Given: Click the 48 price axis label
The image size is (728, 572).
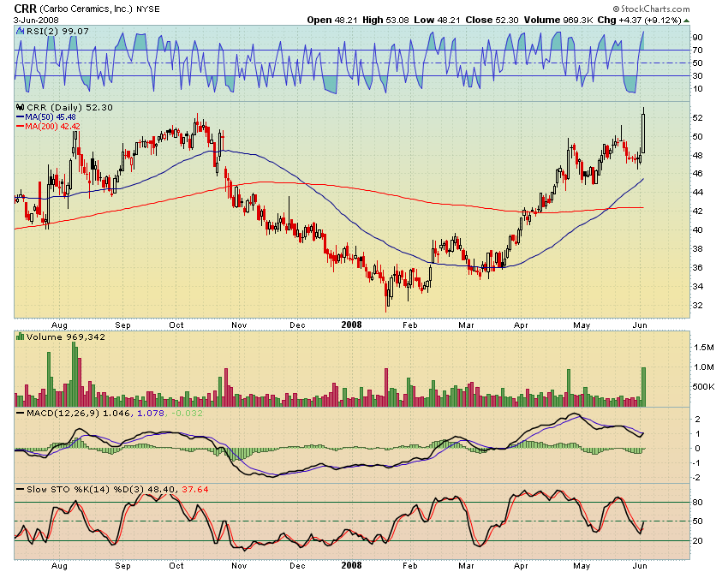Looking at the screenshot, I should coord(697,156).
